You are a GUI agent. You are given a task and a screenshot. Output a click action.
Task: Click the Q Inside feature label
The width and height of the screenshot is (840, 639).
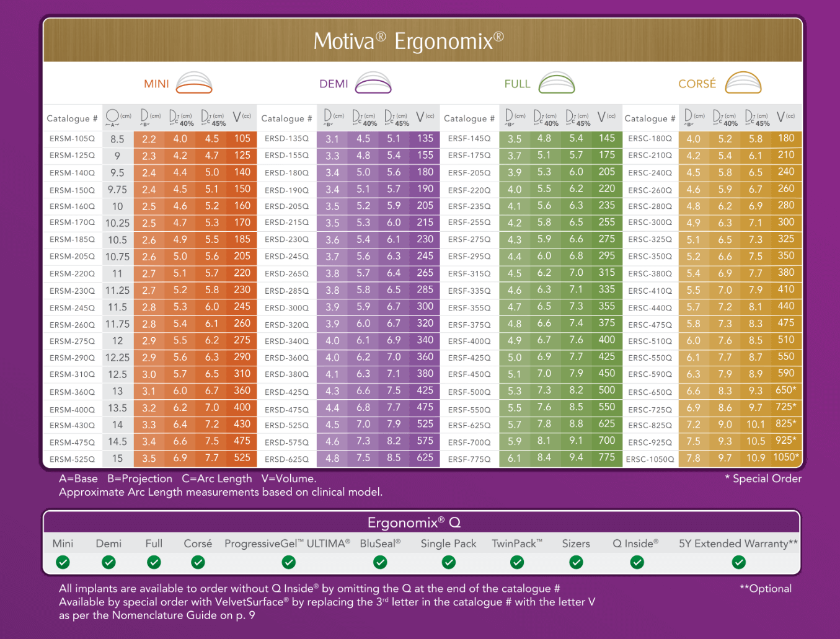635,544
